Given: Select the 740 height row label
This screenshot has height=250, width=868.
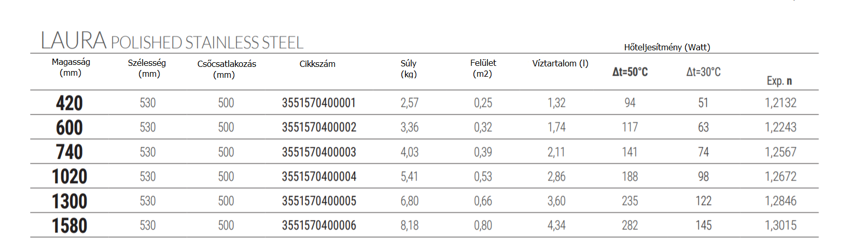Looking at the screenshot, I should click(69, 152).
